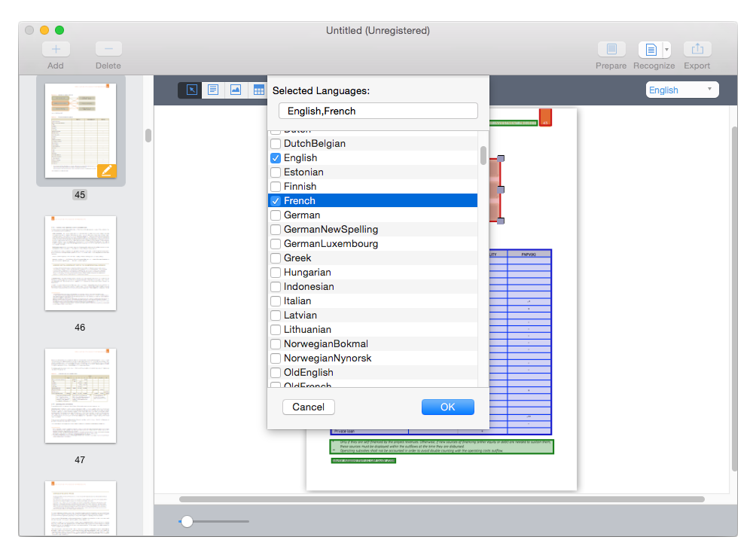Screen dimensions: 756x552
Task: Select the picture zone tool
Action: 236,90
